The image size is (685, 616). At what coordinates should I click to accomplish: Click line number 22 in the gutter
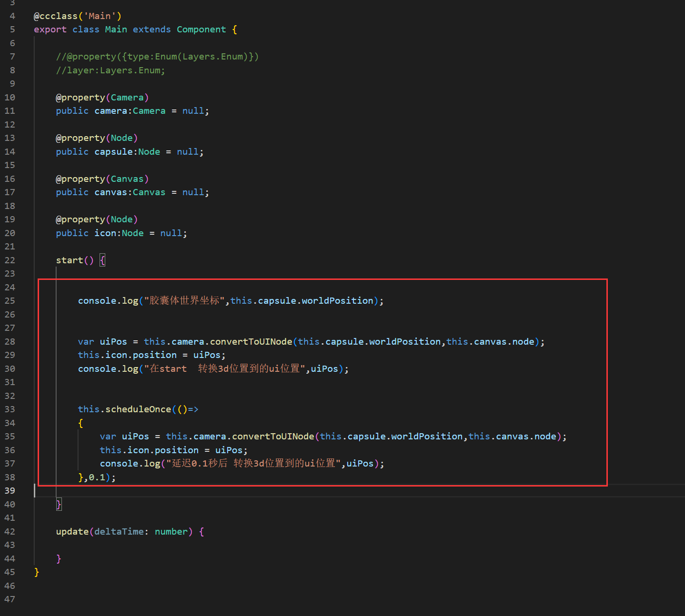click(x=10, y=260)
